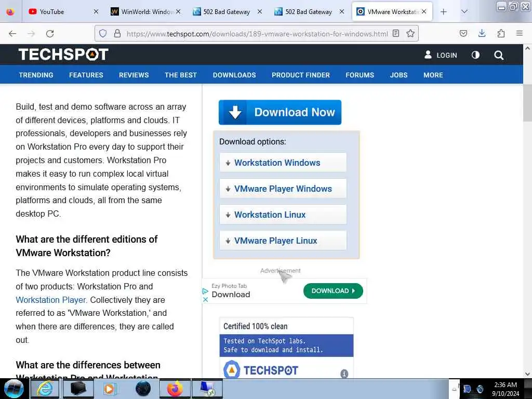Bookmark this page with the star icon
This screenshot has height=399, width=532.
coord(410,33)
